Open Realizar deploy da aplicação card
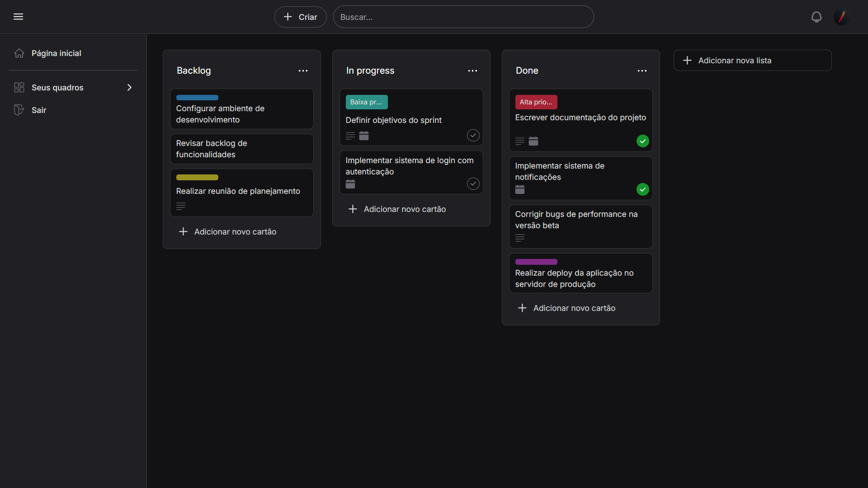The width and height of the screenshot is (868, 488). [x=581, y=273]
